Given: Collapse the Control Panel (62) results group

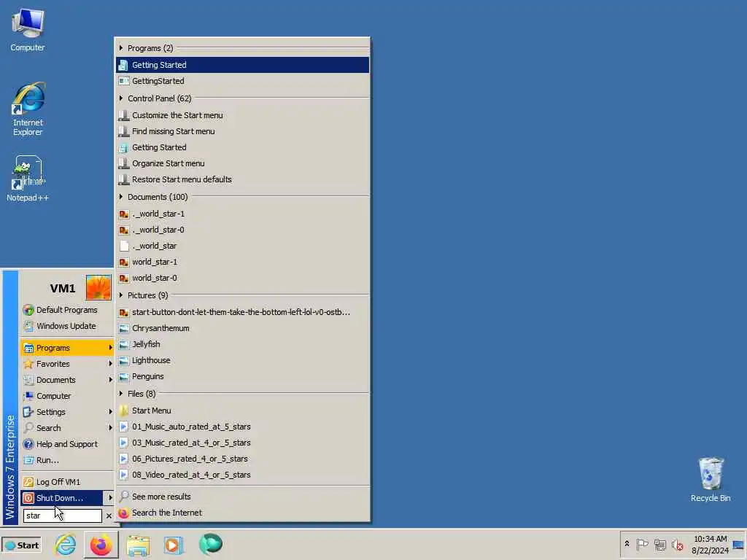Looking at the screenshot, I should (121, 98).
